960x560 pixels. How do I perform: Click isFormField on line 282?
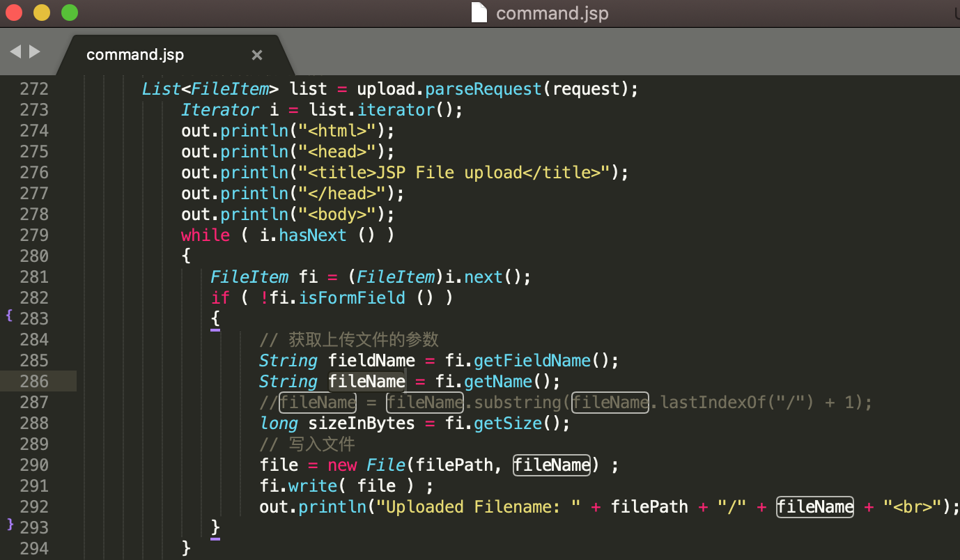[x=353, y=298]
